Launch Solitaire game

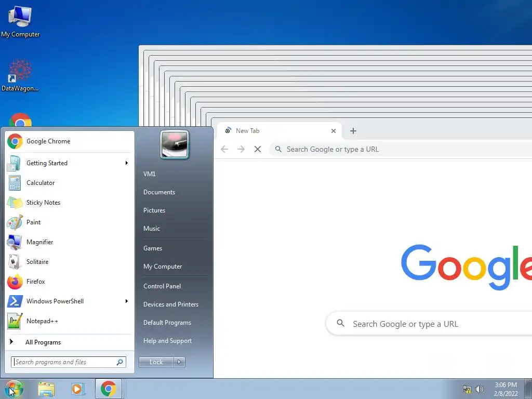[70, 262]
